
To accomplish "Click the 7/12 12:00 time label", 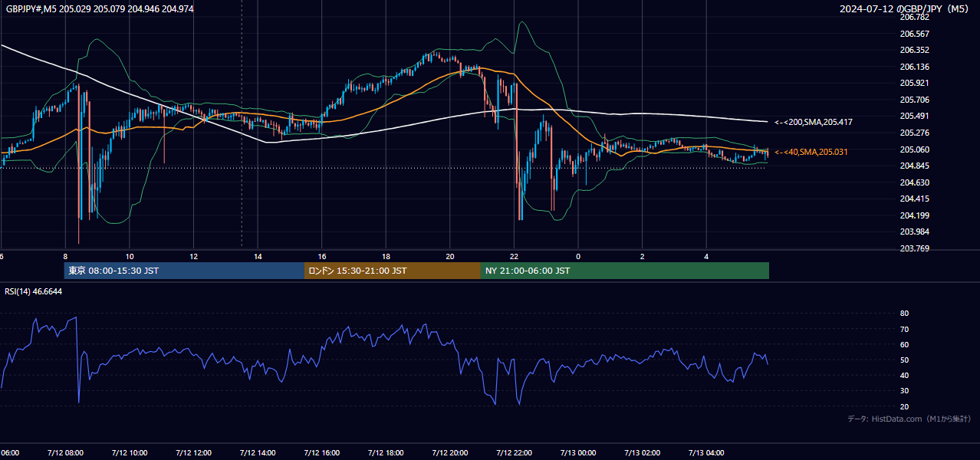I will (x=193, y=453).
